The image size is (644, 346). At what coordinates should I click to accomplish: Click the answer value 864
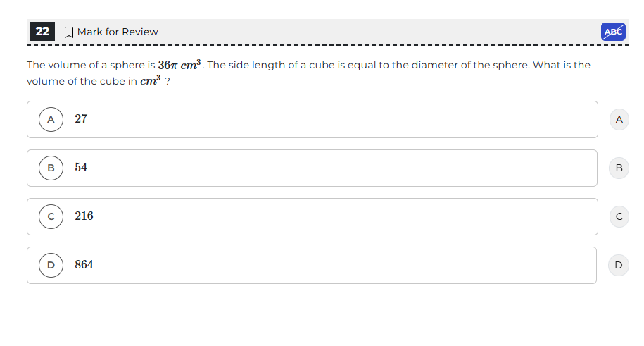pyautogui.click(x=84, y=265)
